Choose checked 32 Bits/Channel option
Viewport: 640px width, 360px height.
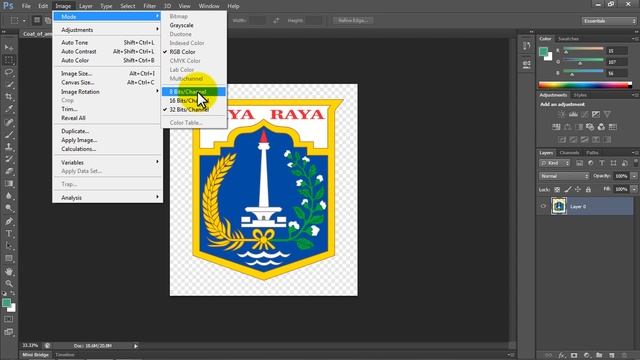click(x=189, y=109)
